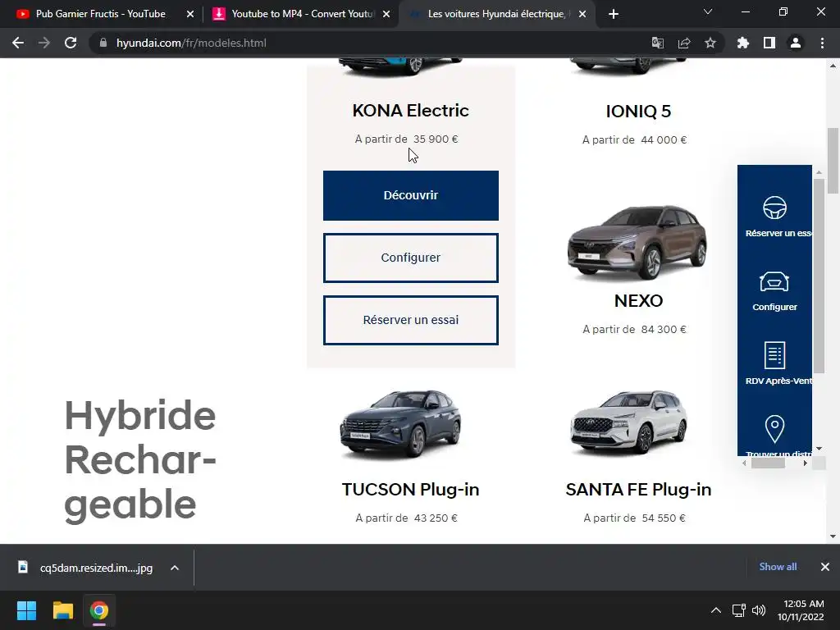This screenshot has width=840, height=630.
Task: Click the NEXO model name
Action: pos(638,300)
